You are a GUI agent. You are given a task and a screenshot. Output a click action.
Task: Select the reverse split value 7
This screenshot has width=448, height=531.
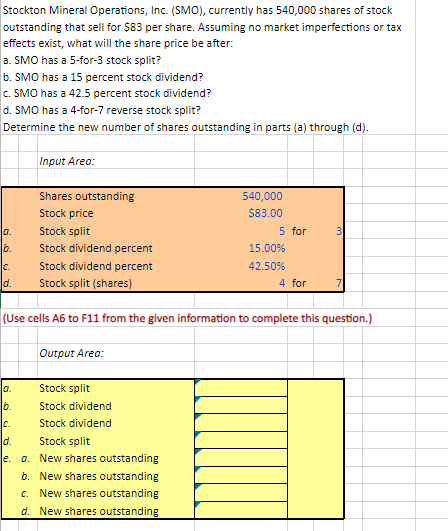click(339, 283)
